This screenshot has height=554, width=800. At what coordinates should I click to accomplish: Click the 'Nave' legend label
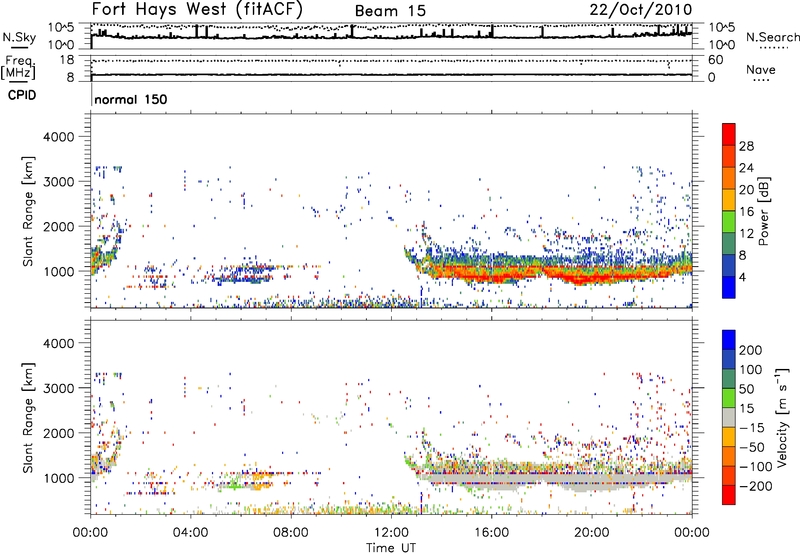(760, 70)
